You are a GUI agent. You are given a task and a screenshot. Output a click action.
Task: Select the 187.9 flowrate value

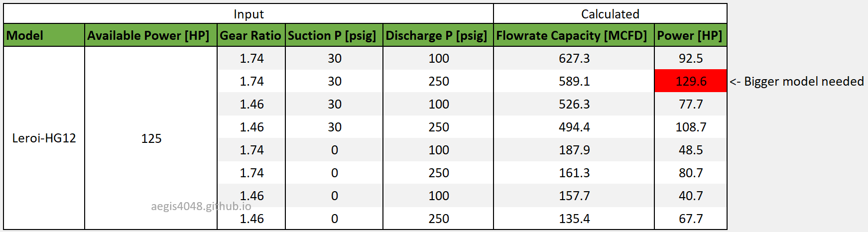coord(574,150)
